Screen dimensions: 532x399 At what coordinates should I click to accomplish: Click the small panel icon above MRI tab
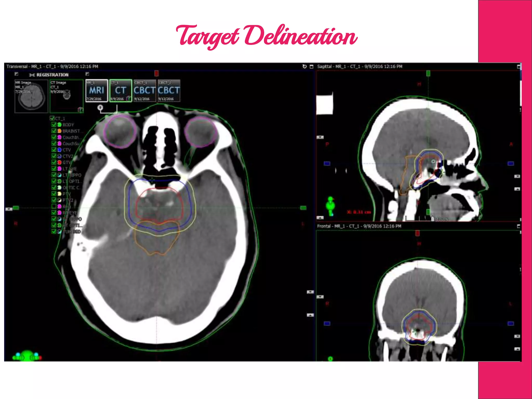pos(87,74)
